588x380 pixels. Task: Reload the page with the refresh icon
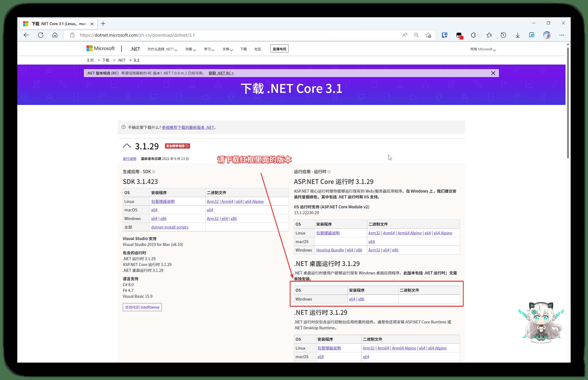click(41, 35)
